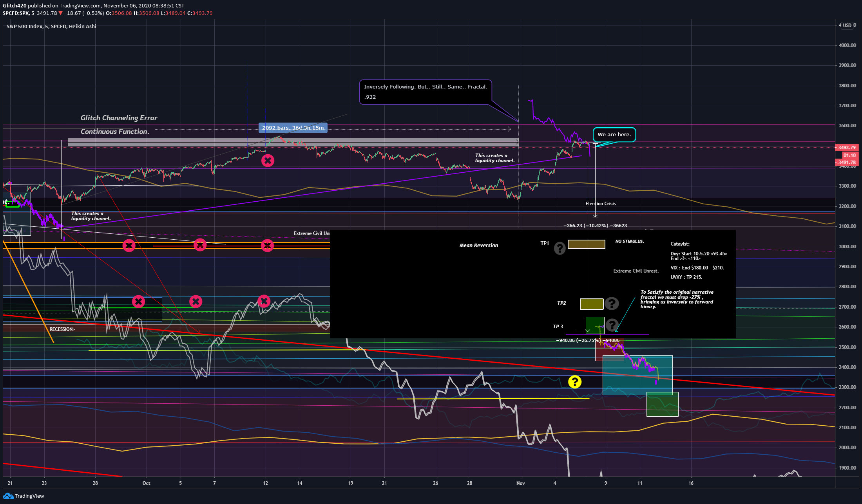Click the TradingView cloud logo icon
The height and width of the screenshot is (504, 862).
click(8, 496)
